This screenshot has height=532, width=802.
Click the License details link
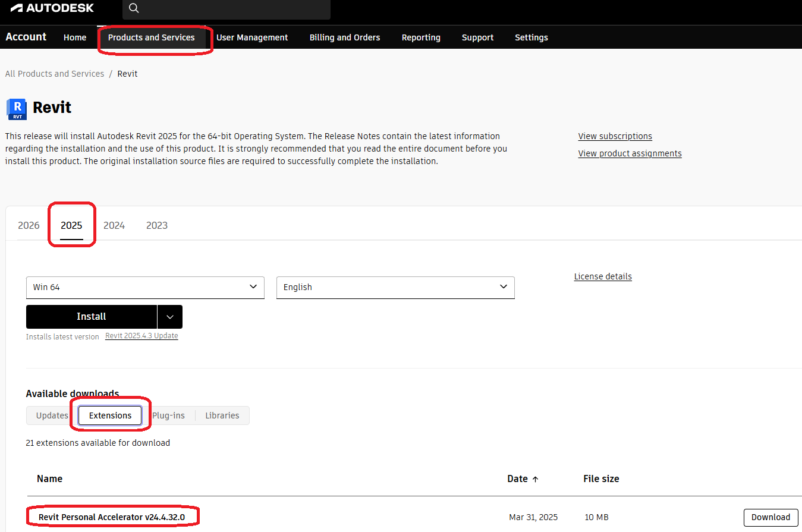coord(602,276)
